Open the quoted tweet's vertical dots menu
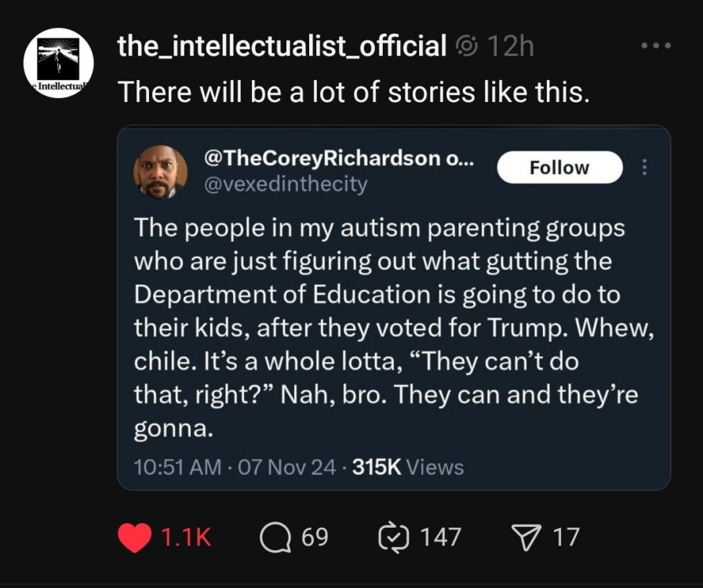The width and height of the screenshot is (703, 588). (645, 168)
